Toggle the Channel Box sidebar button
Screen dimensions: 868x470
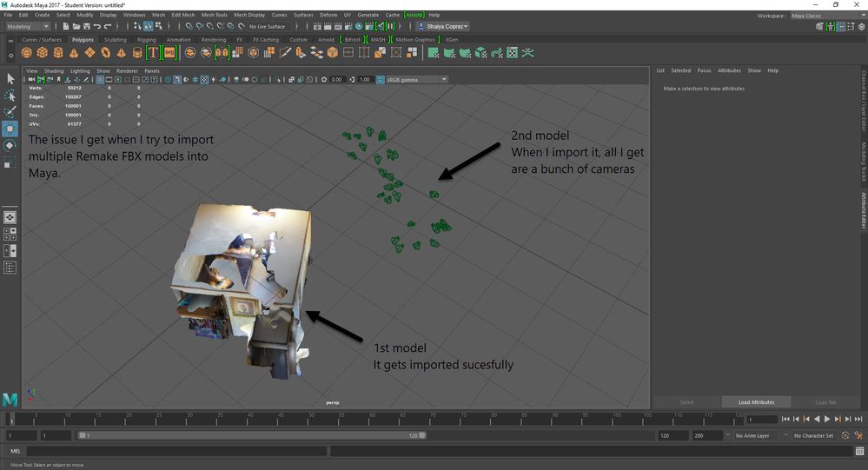tap(863, 101)
